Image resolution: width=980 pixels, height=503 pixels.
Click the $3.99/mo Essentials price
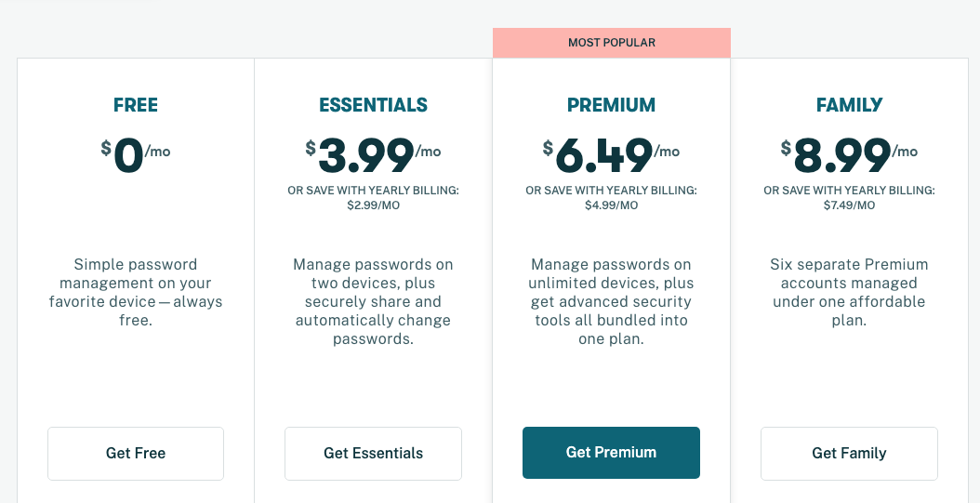click(373, 155)
